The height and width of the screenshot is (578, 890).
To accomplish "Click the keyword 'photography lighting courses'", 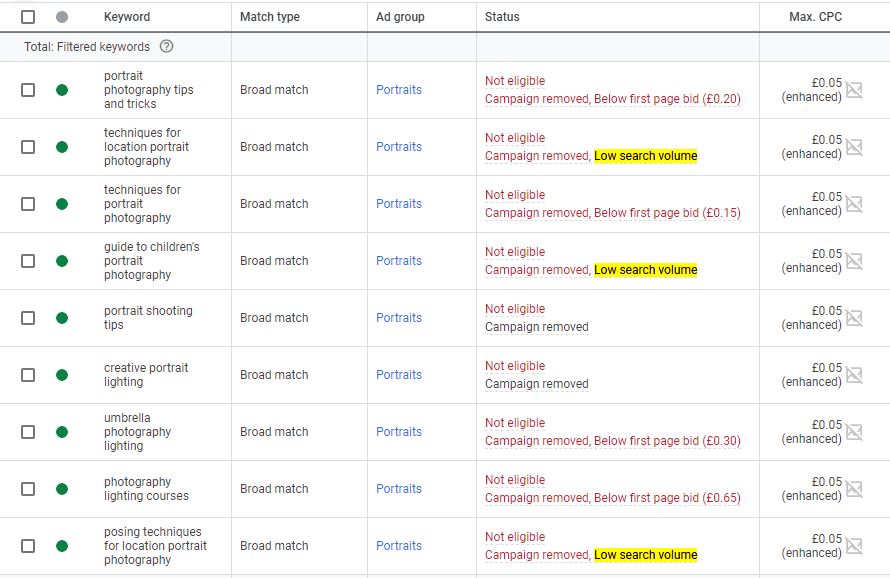I will coord(146,489).
